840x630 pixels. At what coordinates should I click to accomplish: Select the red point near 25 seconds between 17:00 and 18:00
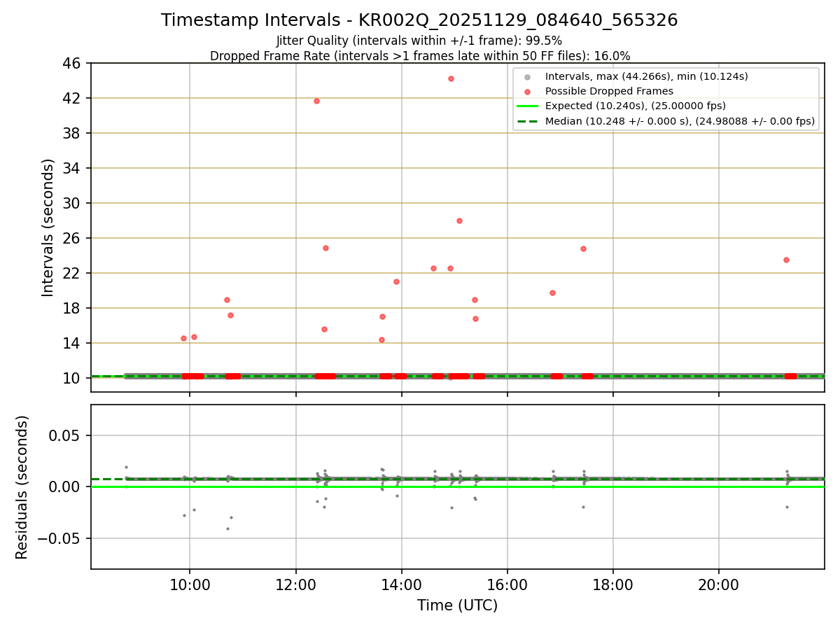pos(583,248)
